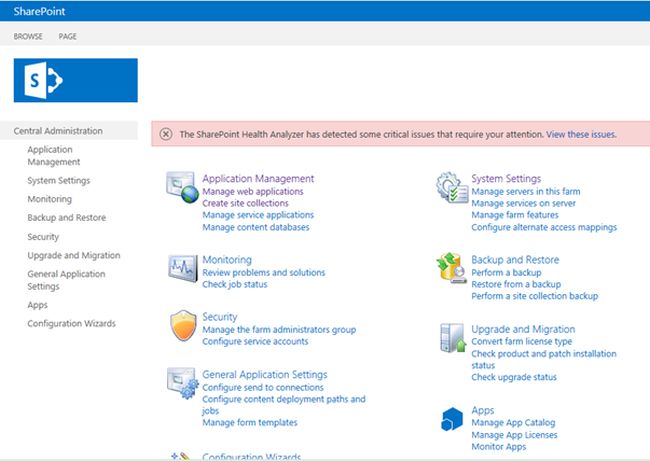Click Check job status link
This screenshot has width=650, height=462.
click(235, 284)
